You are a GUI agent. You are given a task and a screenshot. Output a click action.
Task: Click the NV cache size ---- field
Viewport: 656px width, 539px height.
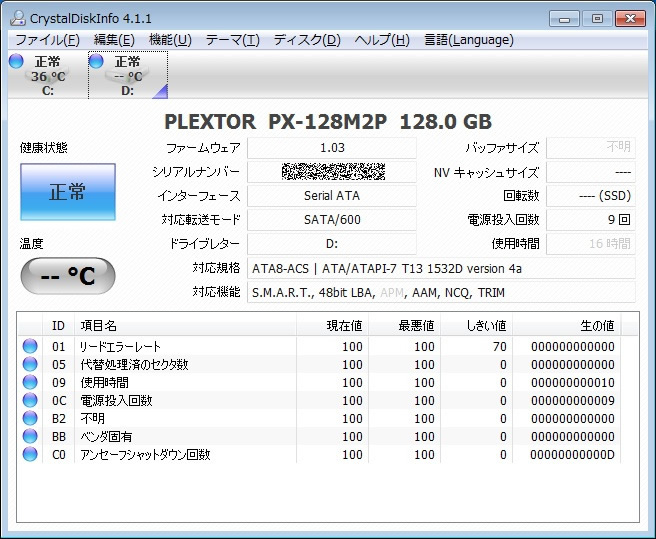coord(591,172)
